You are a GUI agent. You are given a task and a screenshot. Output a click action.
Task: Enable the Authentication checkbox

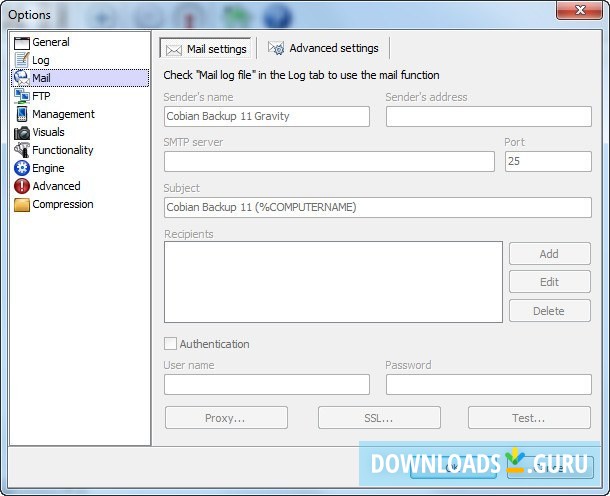[x=170, y=344]
